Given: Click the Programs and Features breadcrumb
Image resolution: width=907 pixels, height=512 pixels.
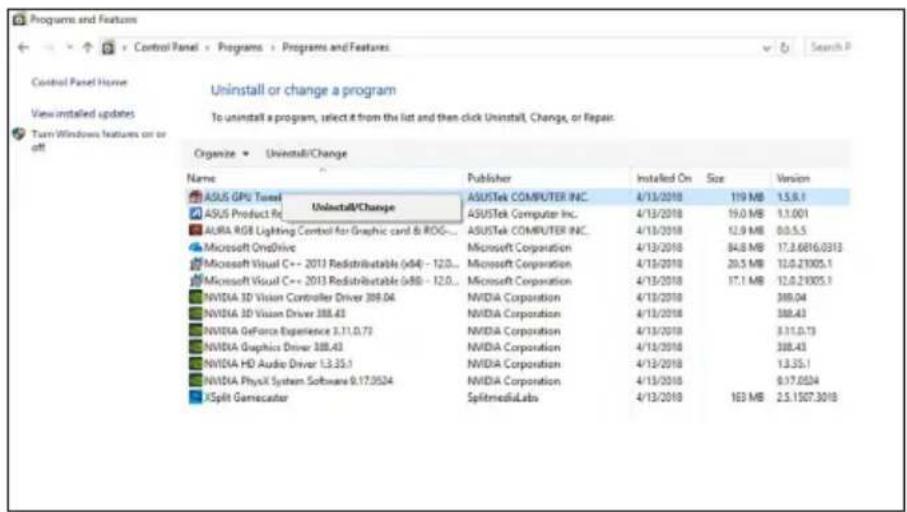Looking at the screenshot, I should click(335, 47).
